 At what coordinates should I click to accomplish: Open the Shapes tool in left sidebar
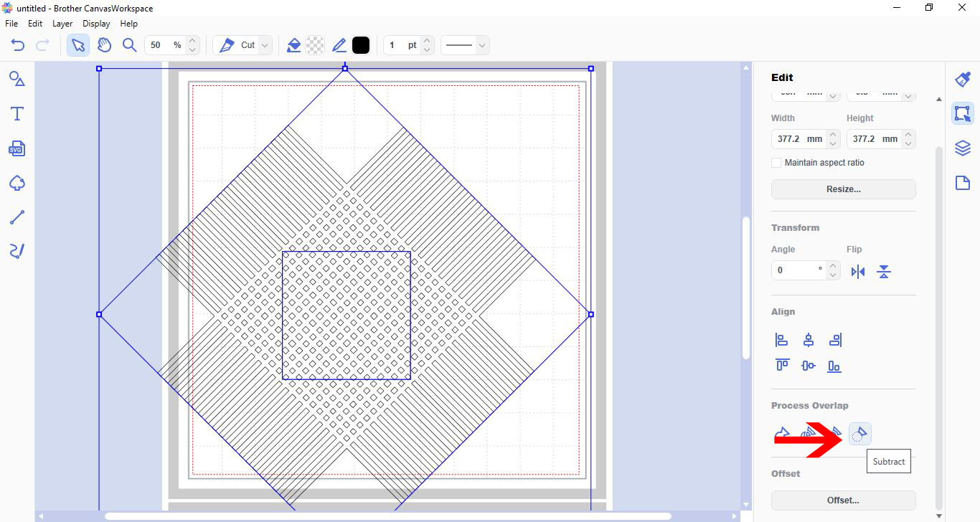click(17, 79)
